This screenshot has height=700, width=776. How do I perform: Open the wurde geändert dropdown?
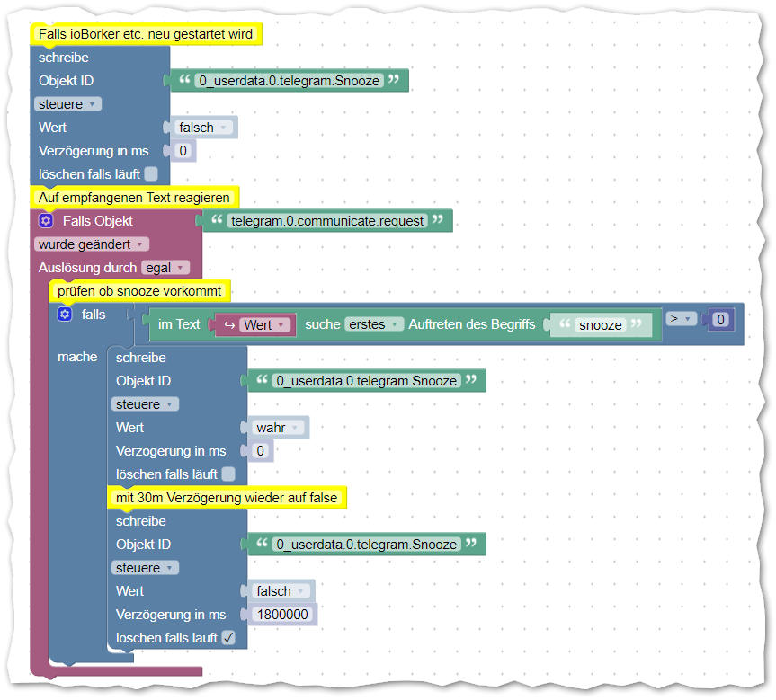[x=92, y=244]
